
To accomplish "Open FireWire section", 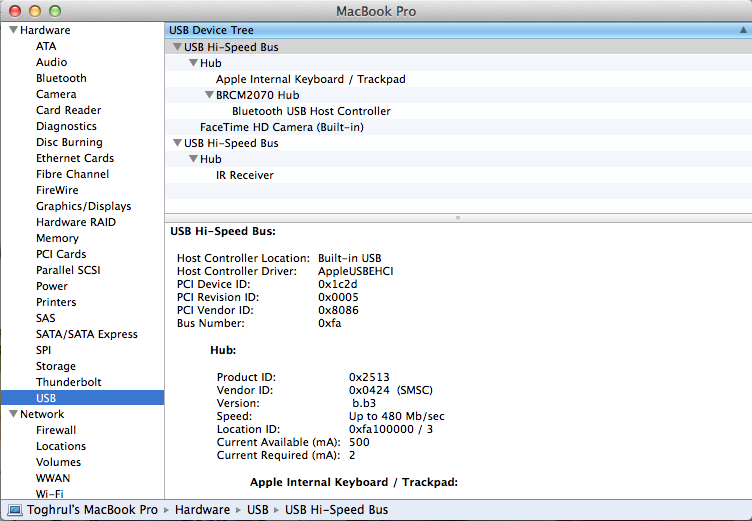I will (x=57, y=190).
